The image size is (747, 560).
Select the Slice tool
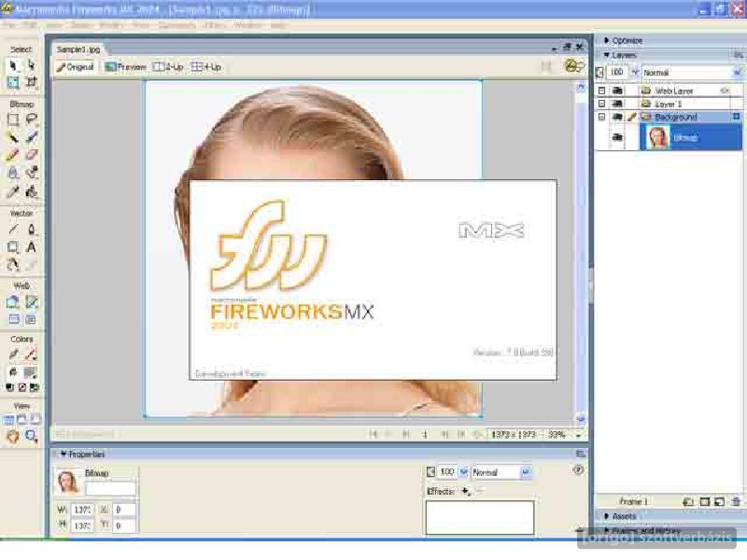click(31, 301)
